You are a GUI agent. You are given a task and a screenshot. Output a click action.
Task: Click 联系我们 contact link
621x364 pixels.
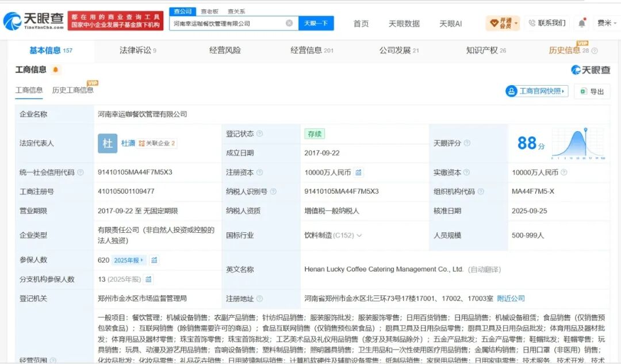547,23
